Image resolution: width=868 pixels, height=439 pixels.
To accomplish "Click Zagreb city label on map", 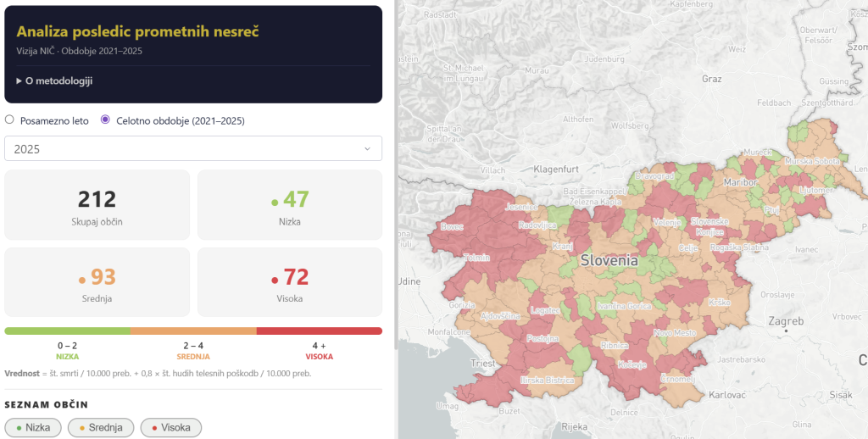I will 786,321.
